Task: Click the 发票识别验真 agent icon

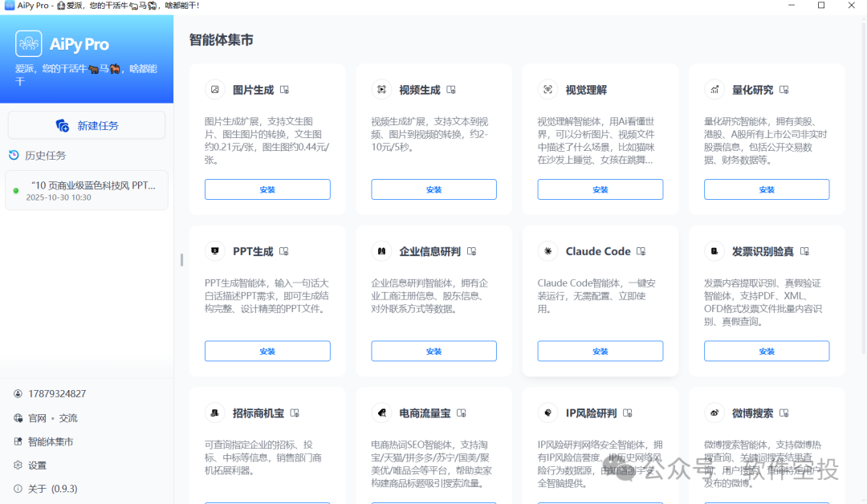Action: (714, 250)
